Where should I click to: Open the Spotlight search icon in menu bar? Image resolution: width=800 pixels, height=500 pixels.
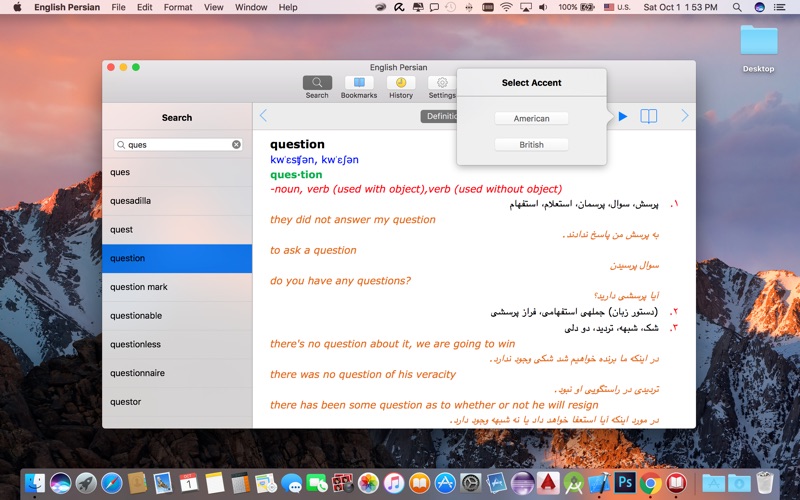point(737,7)
